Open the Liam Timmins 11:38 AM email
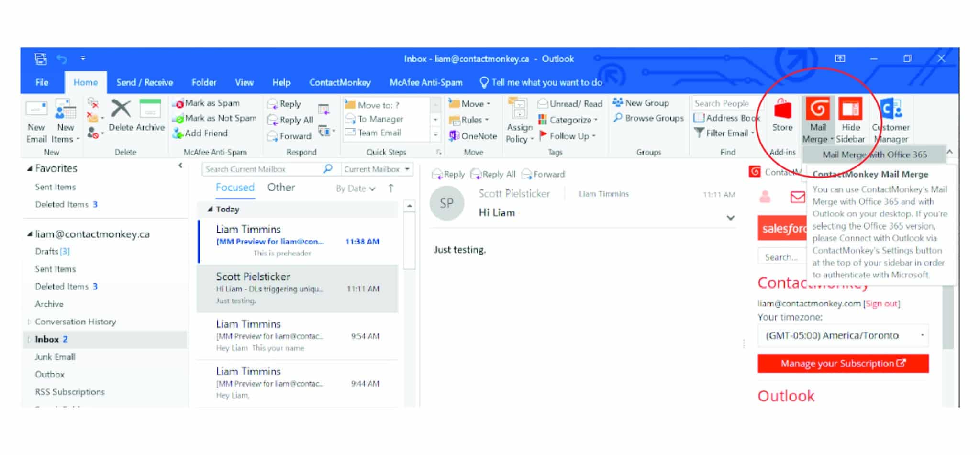 tap(298, 241)
